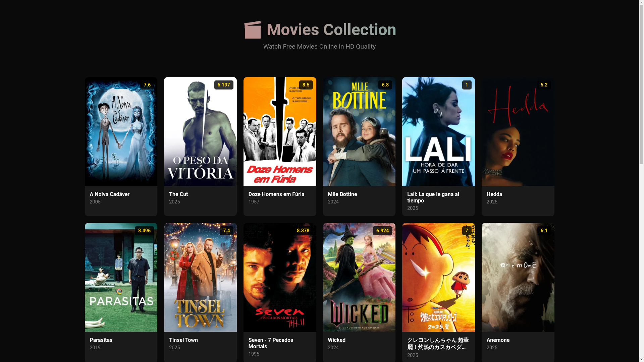This screenshot has width=644, height=362.
Task: Click the 6.197 rating badge on The Cut
Action: tap(224, 85)
